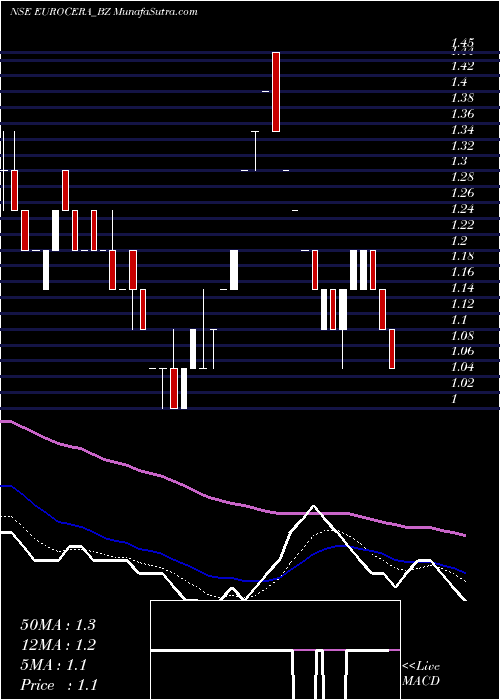This screenshot has height=700, width=500.
Task: Click the 1.04 price axis label
Action: (462, 367)
